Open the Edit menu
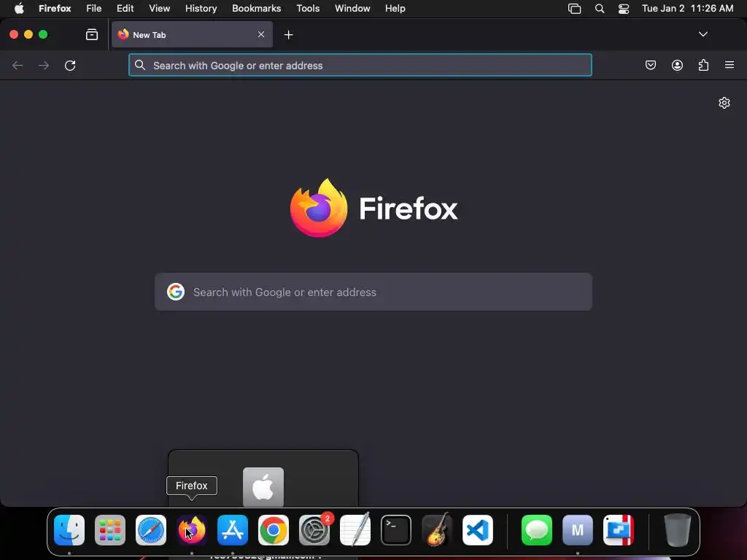This screenshot has height=560, width=747. pos(125,9)
